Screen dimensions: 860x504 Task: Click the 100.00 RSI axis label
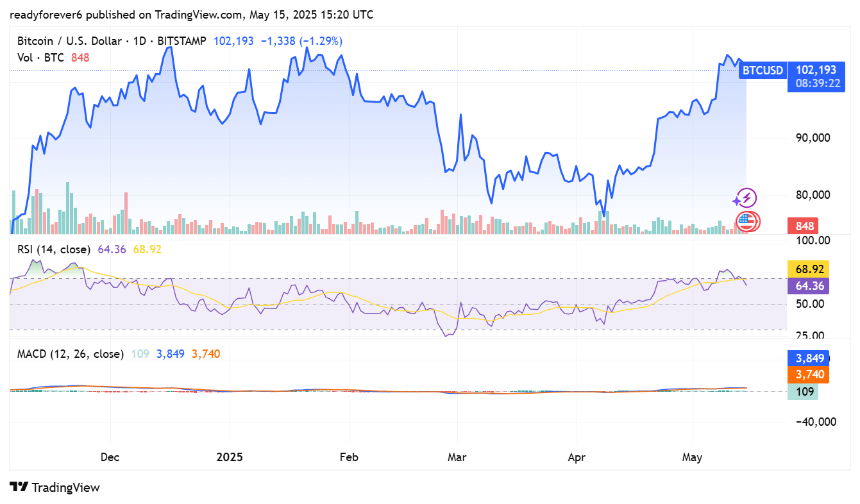812,240
